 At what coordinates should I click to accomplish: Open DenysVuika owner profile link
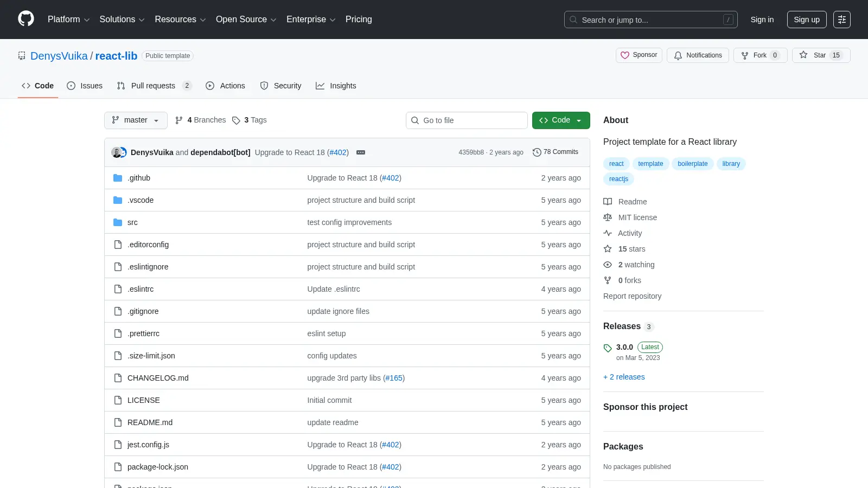coord(59,56)
